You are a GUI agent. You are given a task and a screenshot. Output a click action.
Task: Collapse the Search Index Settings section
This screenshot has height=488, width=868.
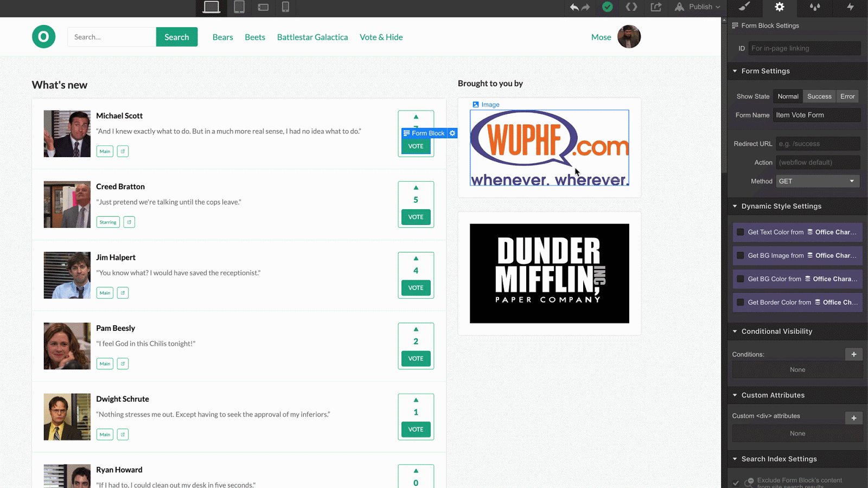[735, 459]
